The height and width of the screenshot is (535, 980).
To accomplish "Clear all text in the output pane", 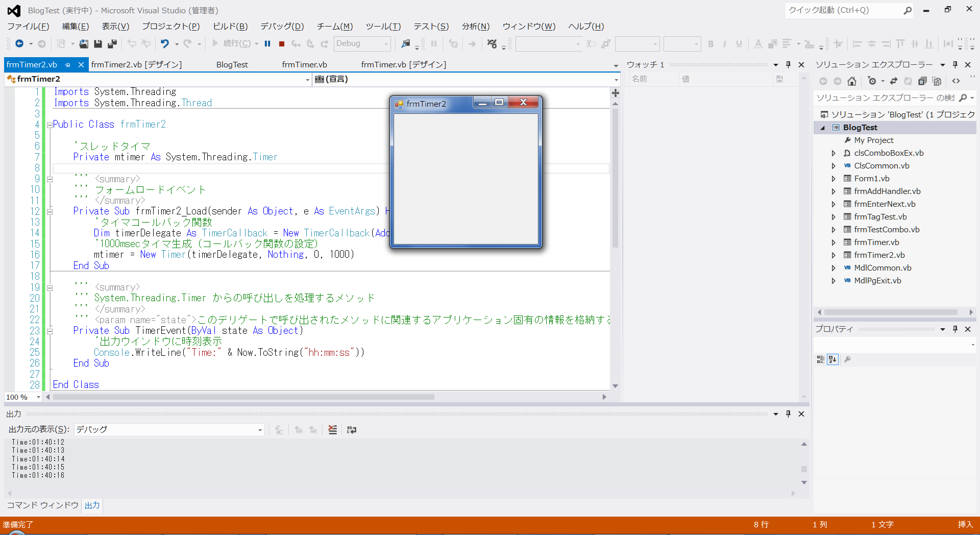I will click(332, 430).
